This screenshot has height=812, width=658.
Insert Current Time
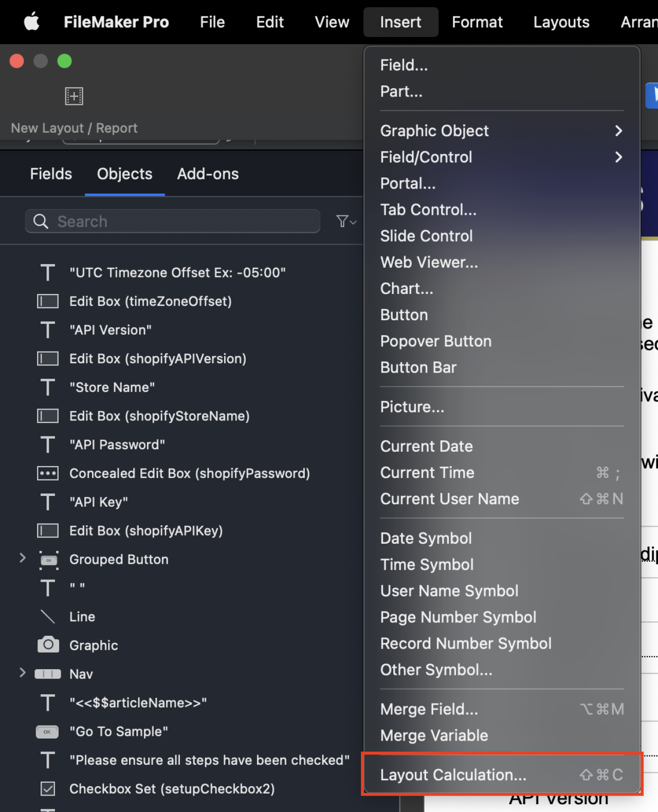click(502, 472)
